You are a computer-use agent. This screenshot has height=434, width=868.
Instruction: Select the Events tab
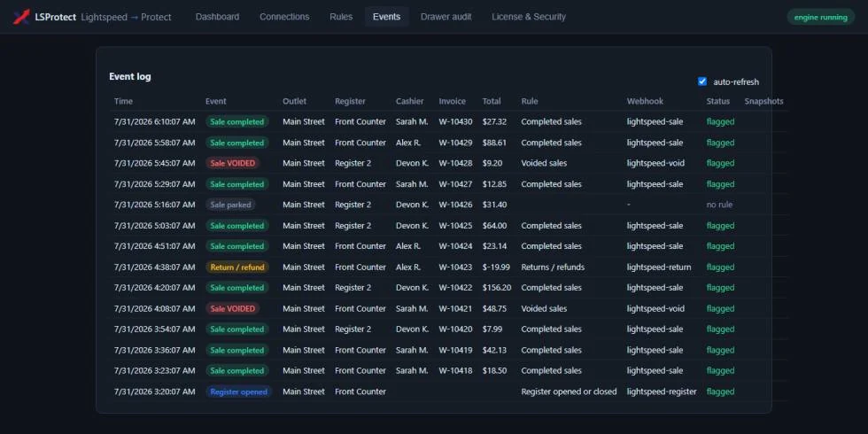pos(386,17)
